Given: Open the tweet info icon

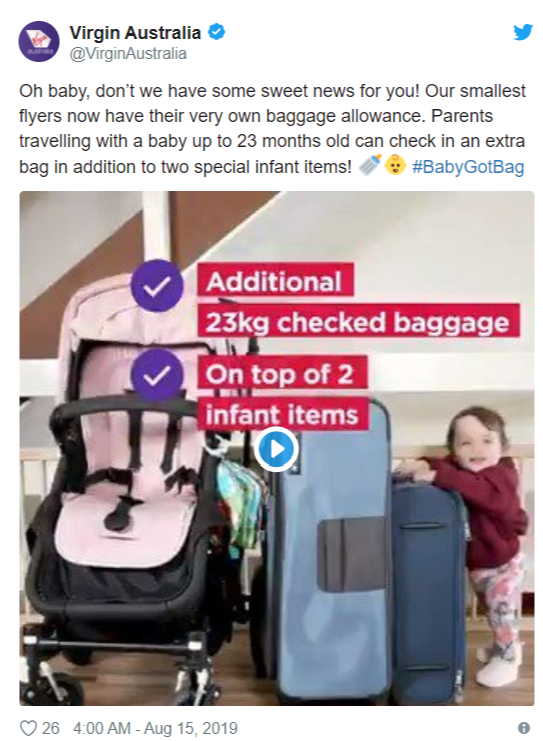Looking at the screenshot, I should tap(524, 728).
